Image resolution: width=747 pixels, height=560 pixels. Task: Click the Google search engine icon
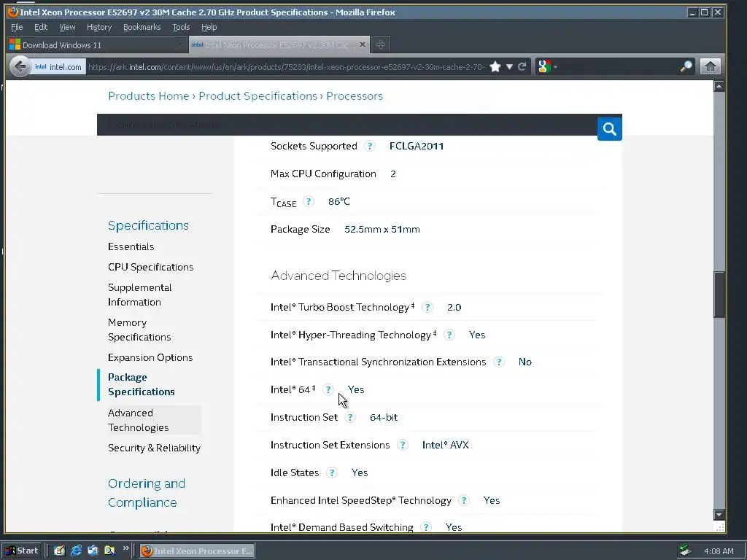[544, 66]
